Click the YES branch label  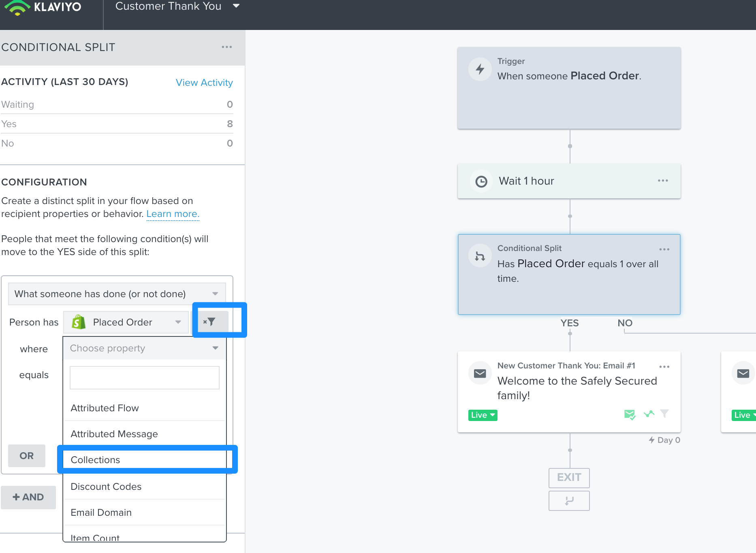click(x=570, y=323)
